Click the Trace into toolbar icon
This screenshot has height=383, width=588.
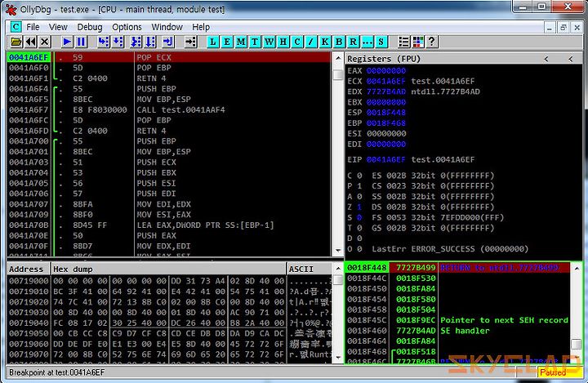tap(136, 42)
